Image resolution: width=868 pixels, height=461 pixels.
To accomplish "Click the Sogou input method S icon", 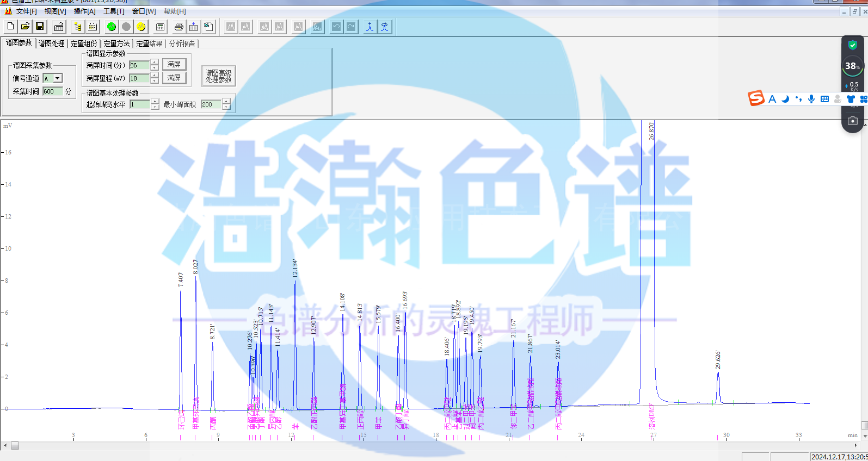I will 756,98.
